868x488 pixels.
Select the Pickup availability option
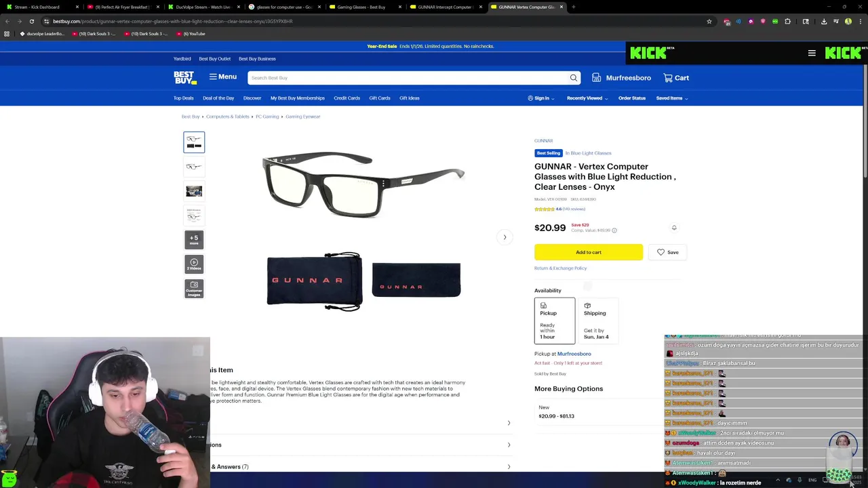pos(555,321)
